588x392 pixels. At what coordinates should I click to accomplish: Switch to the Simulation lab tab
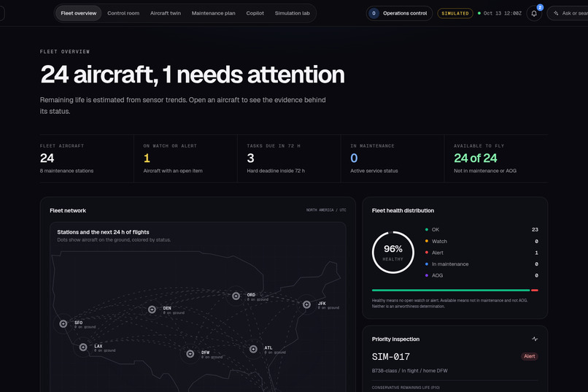(292, 13)
